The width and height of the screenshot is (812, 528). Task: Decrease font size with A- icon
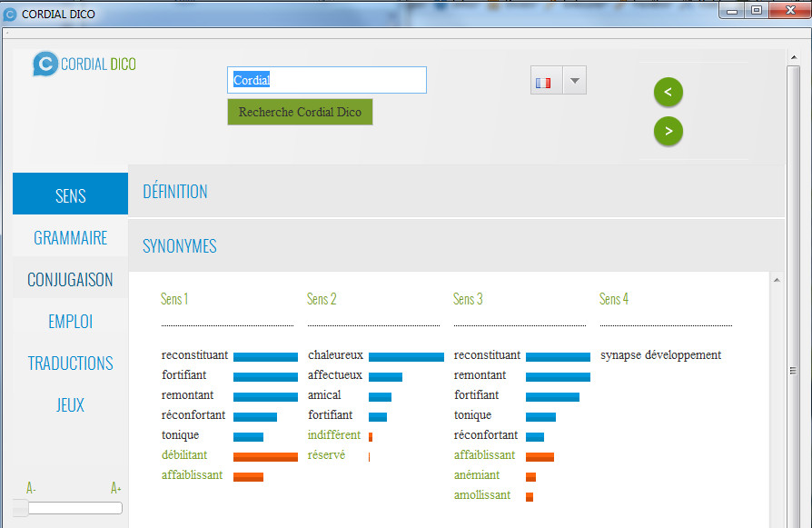tap(31, 488)
